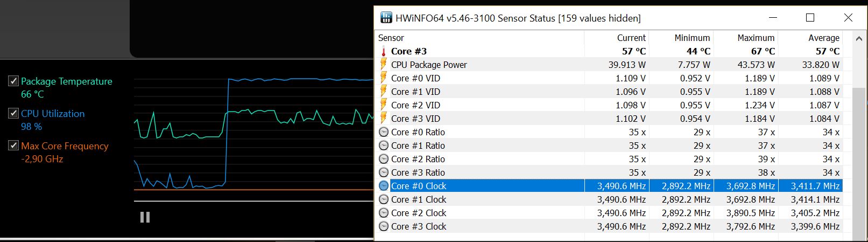Image resolution: width=868 pixels, height=242 pixels.
Task: Maximize the HWiNFO64 sensor window
Action: tap(810, 18)
